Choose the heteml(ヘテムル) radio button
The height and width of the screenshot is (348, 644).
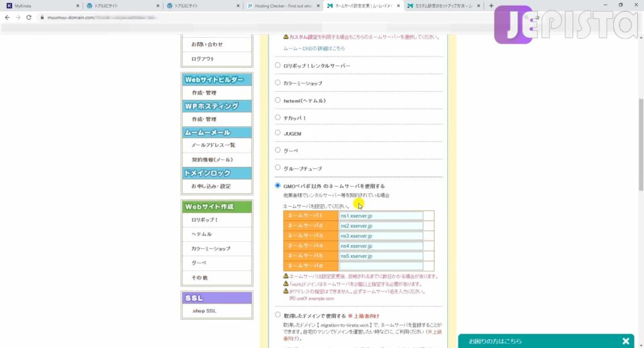[277, 100]
